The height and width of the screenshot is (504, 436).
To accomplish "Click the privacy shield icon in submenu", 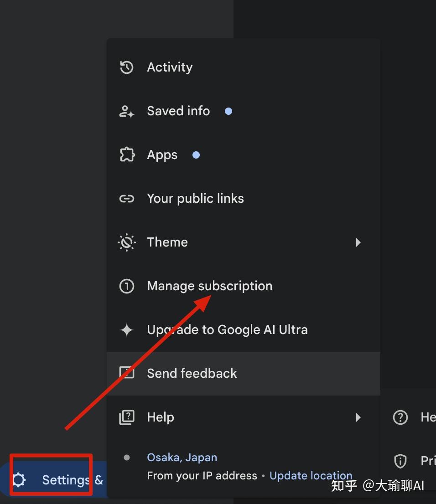I will (x=400, y=461).
